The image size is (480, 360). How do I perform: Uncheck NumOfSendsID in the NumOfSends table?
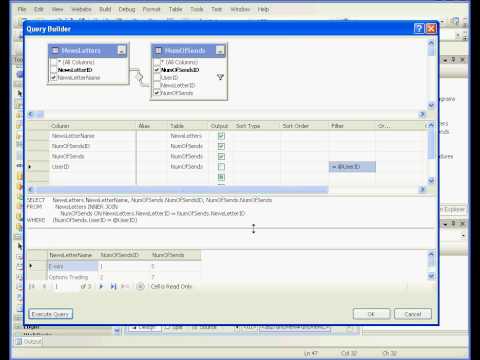tap(157, 70)
